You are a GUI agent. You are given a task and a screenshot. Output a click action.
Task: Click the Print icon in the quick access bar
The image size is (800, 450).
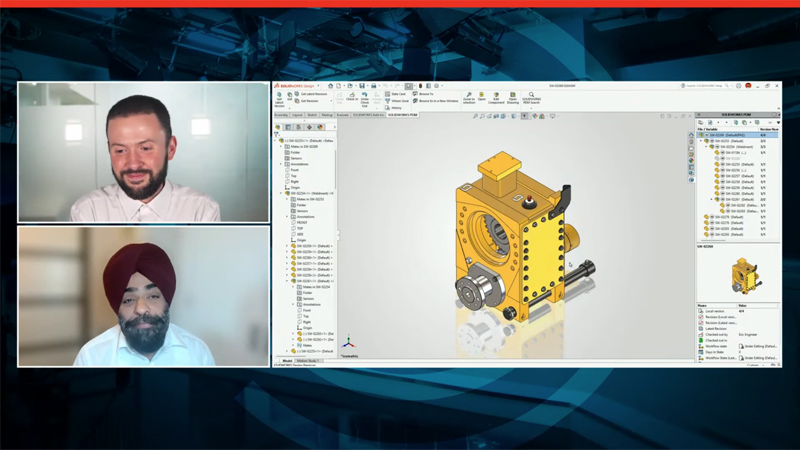(x=373, y=86)
